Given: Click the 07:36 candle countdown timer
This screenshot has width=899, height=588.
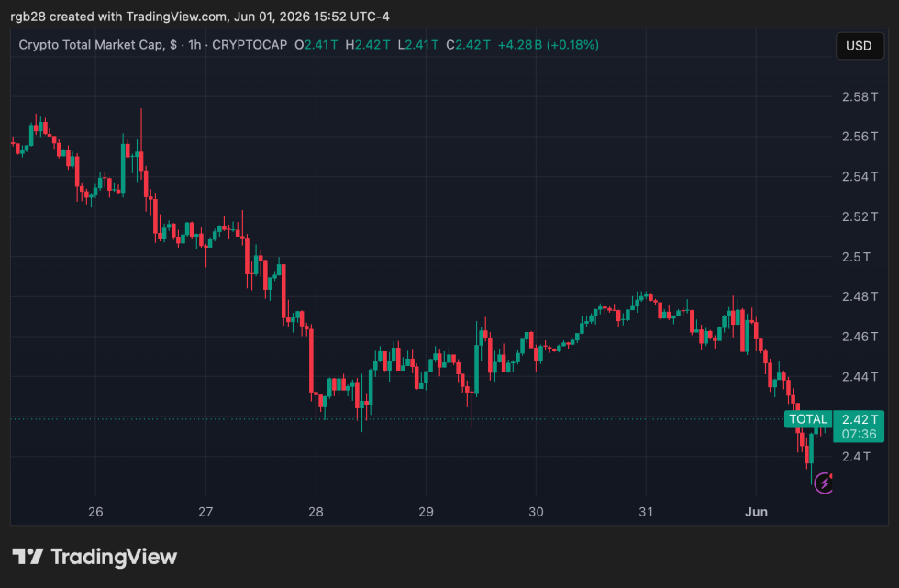Looking at the screenshot, I should [x=859, y=435].
